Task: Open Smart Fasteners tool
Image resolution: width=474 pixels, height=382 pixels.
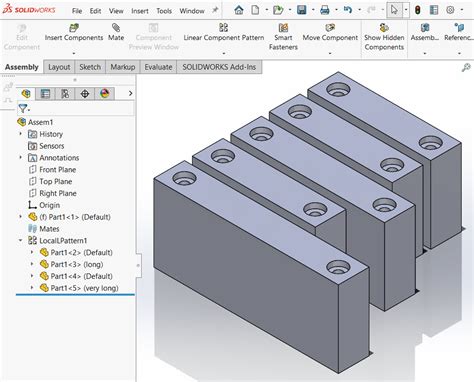Action: (283, 37)
